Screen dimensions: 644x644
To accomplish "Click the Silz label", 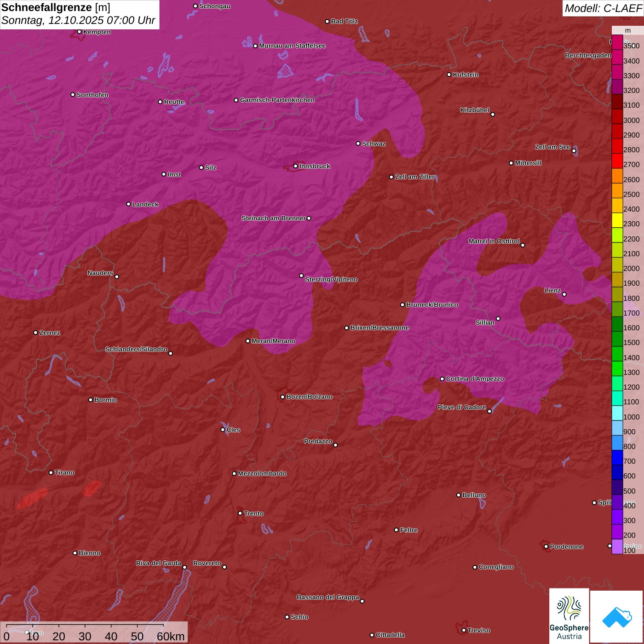I will point(211,168).
